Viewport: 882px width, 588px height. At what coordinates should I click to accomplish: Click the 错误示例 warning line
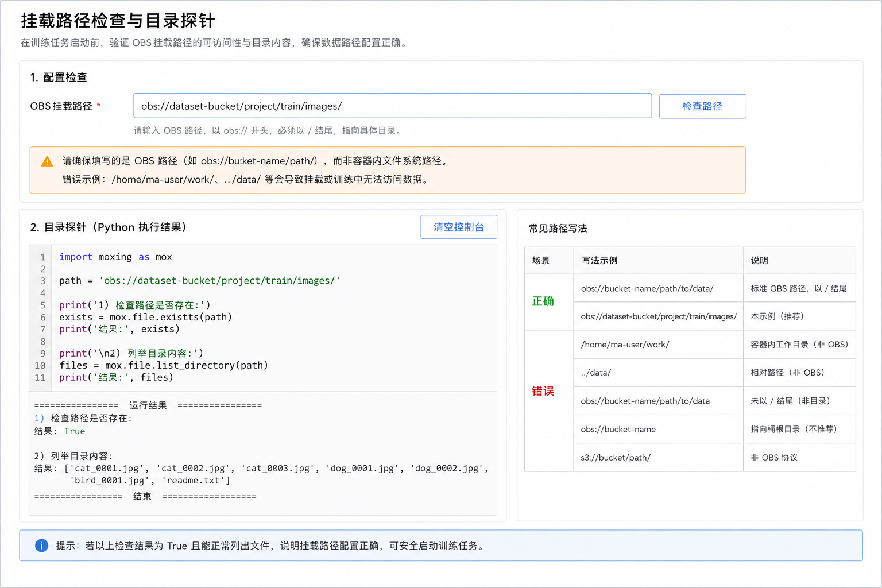click(x=246, y=179)
